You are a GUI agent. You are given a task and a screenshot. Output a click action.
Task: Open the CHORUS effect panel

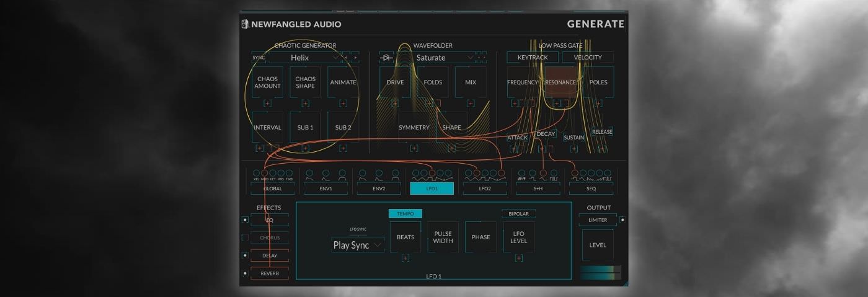pyautogui.click(x=270, y=237)
